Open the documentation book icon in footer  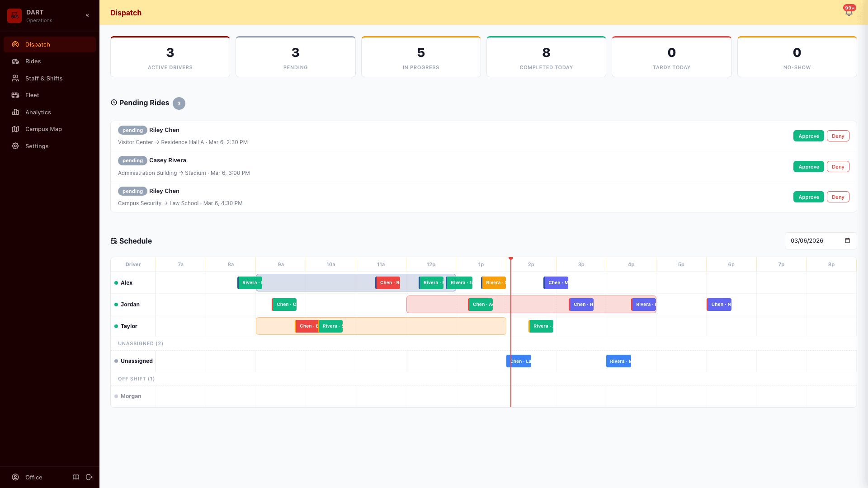pyautogui.click(x=75, y=477)
